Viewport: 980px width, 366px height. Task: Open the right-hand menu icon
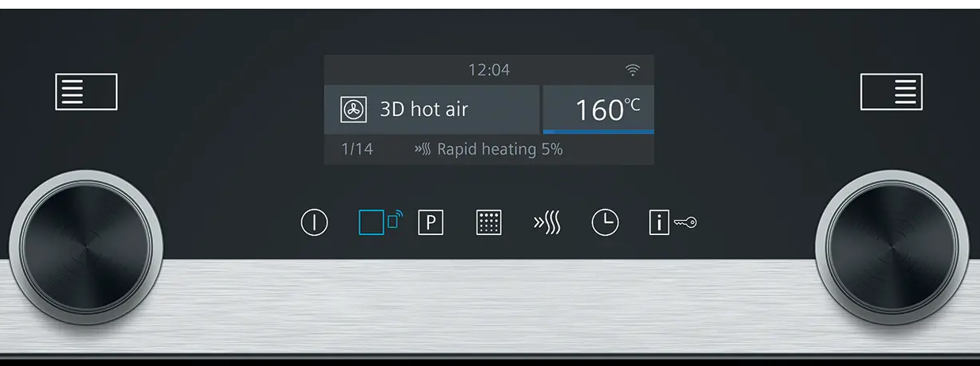point(891,91)
